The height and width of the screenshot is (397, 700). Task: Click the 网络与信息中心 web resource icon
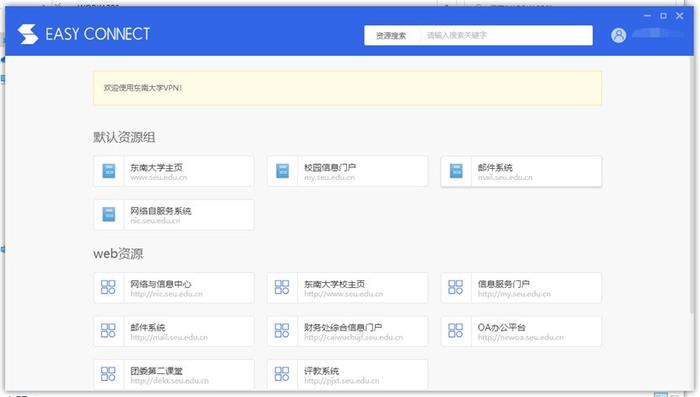coord(108,287)
